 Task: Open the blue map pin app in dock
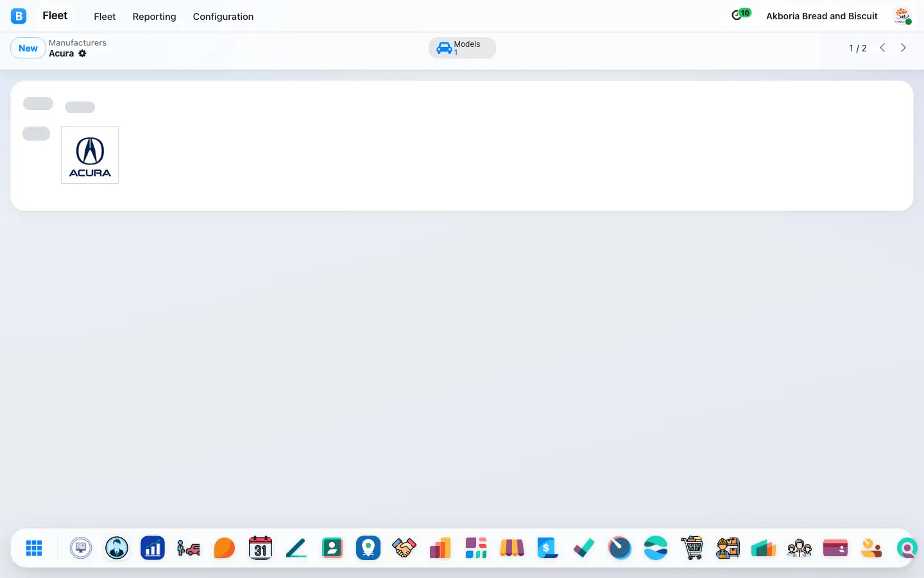368,548
